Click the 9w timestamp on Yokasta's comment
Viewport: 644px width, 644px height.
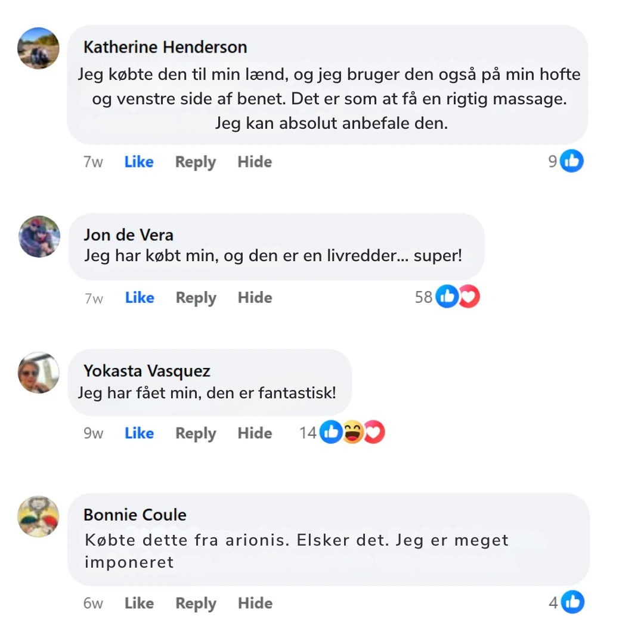pos(93,434)
